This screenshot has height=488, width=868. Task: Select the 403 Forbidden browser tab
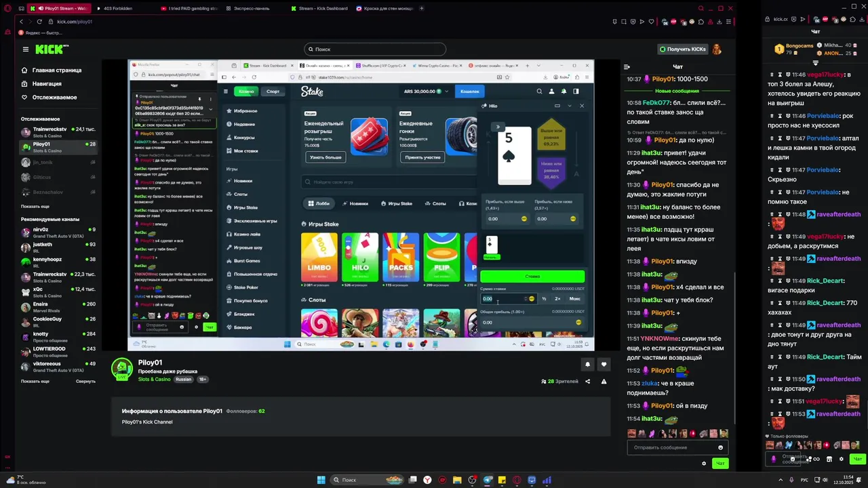(123, 8)
